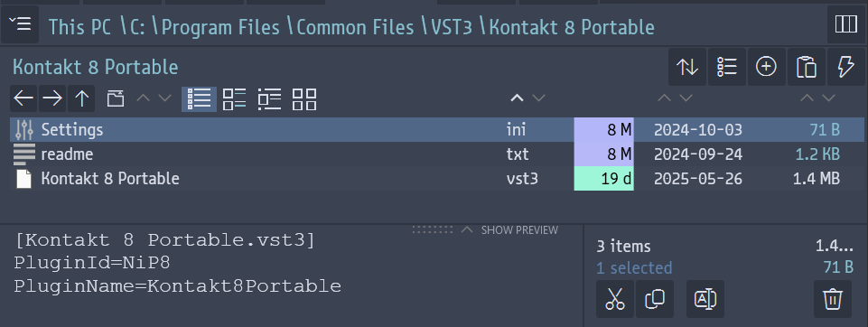
Task: Rename the selected file with rename icon
Action: (x=705, y=299)
